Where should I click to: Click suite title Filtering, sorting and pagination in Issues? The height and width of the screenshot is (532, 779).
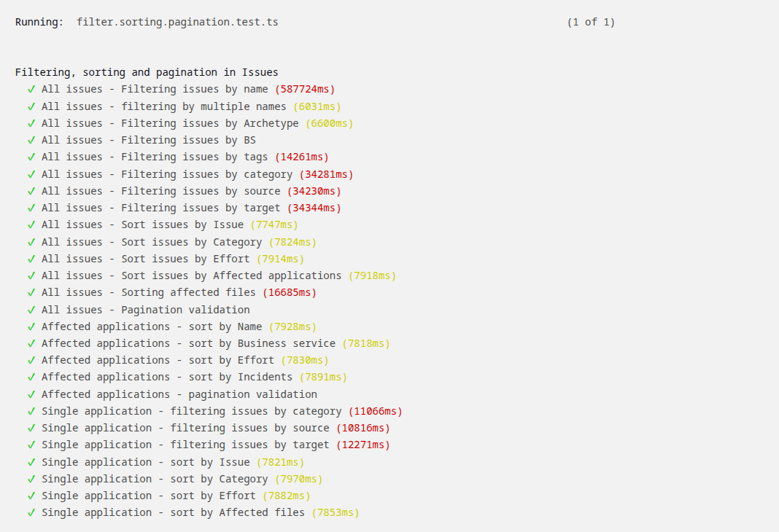coord(147,72)
